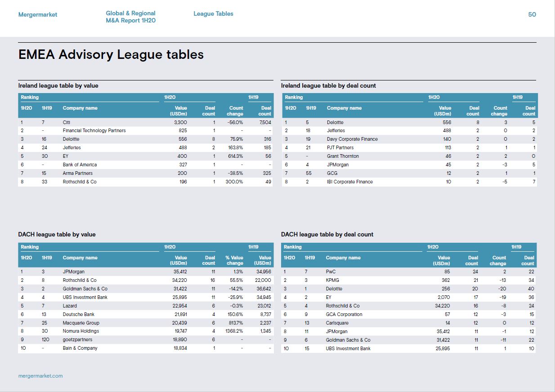
Task: Select the 'Nomura Holdings' company name
Action: (81, 331)
